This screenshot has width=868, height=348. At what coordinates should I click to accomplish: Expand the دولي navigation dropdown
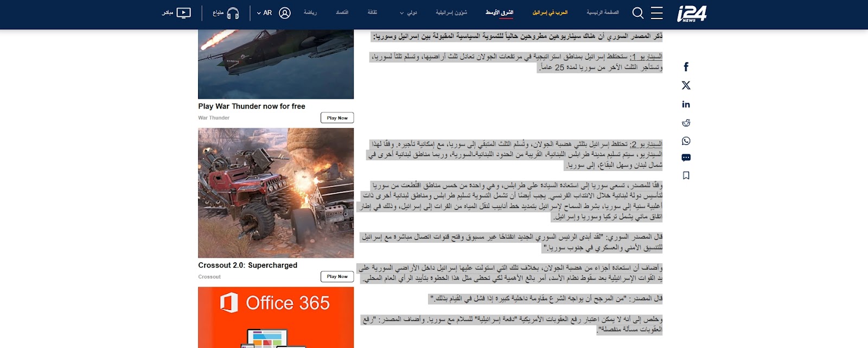[409, 13]
